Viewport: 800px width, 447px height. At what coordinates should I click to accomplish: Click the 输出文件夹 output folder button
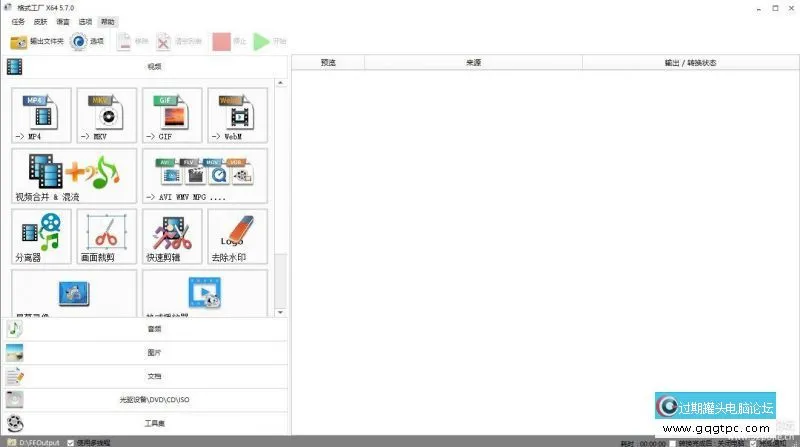36,42
